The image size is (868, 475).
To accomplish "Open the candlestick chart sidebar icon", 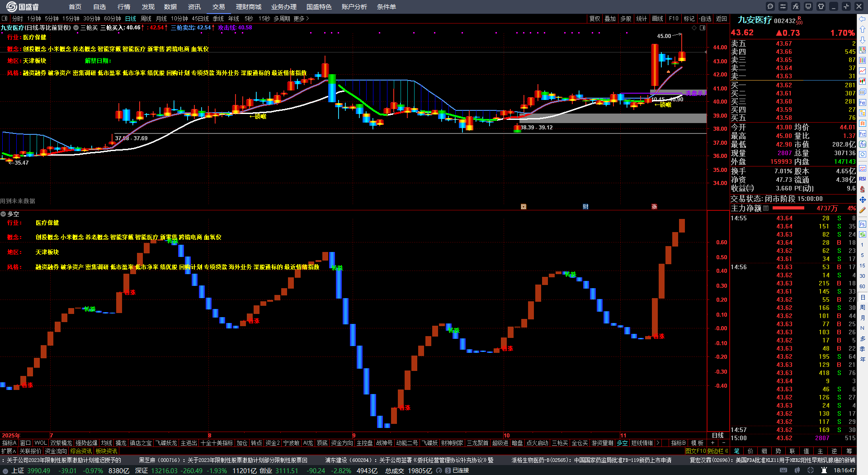I will (x=863, y=81).
